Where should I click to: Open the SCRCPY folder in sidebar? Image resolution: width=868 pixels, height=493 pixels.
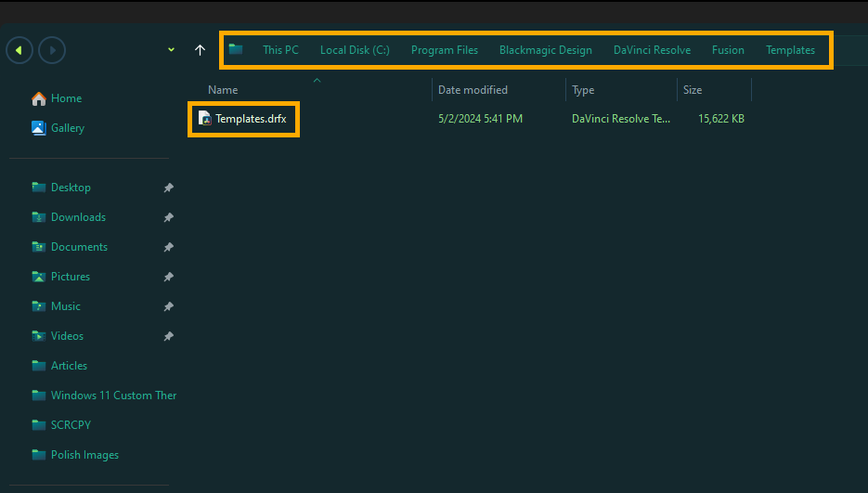(x=71, y=425)
